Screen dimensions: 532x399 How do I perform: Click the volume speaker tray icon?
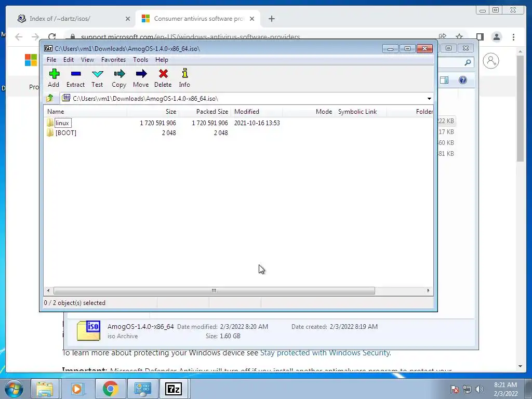[x=480, y=389]
